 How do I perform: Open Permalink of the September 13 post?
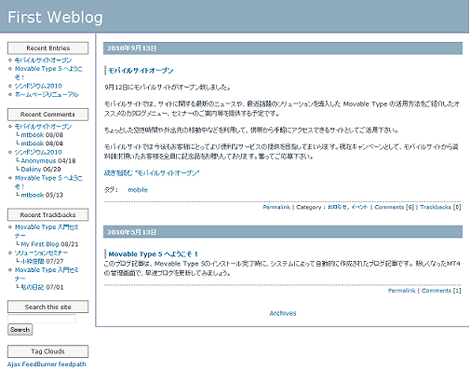[276, 207]
